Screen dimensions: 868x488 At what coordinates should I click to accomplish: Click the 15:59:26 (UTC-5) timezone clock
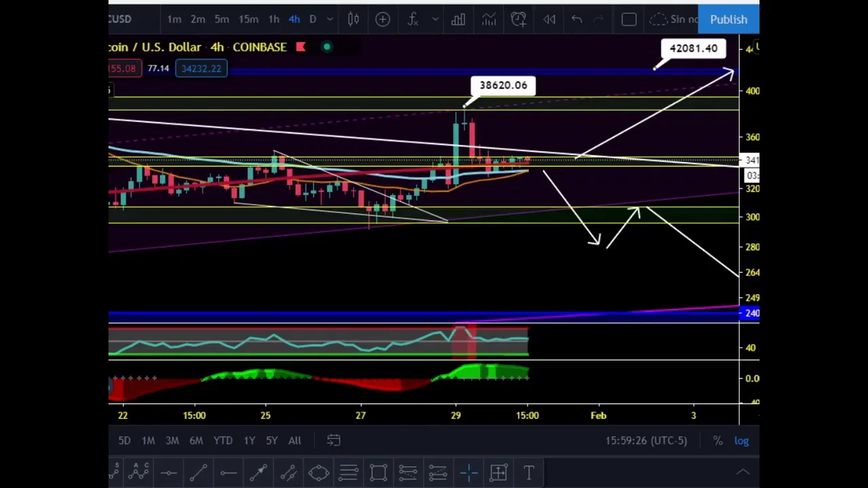[x=646, y=441]
